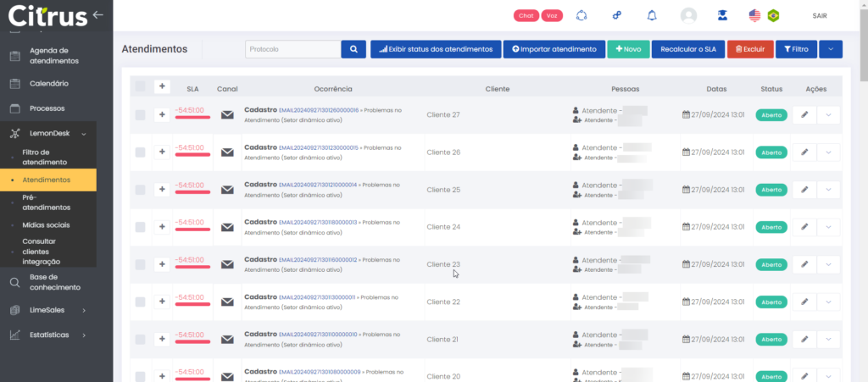
Task: Collapse sidebar with the arrow beside Citrus logo
Action: pos(98,14)
